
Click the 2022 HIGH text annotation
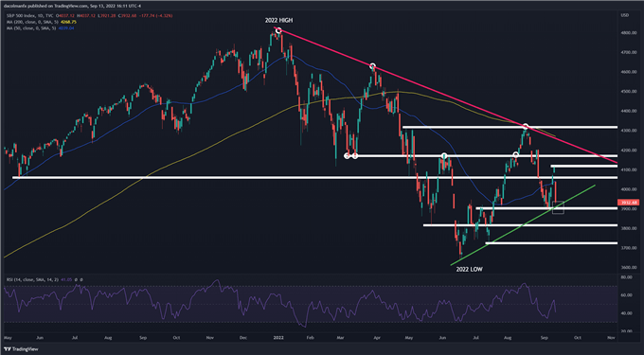(x=278, y=20)
